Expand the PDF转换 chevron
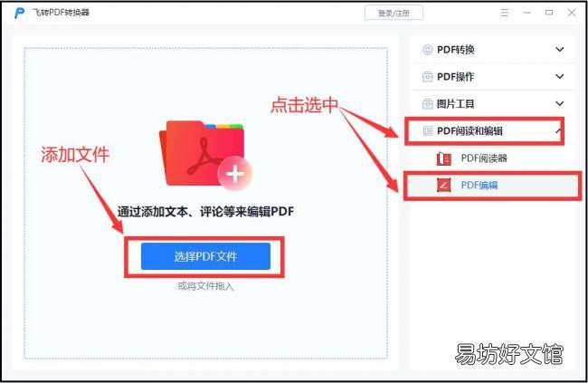Screen dimensions: 588x383 point(559,50)
